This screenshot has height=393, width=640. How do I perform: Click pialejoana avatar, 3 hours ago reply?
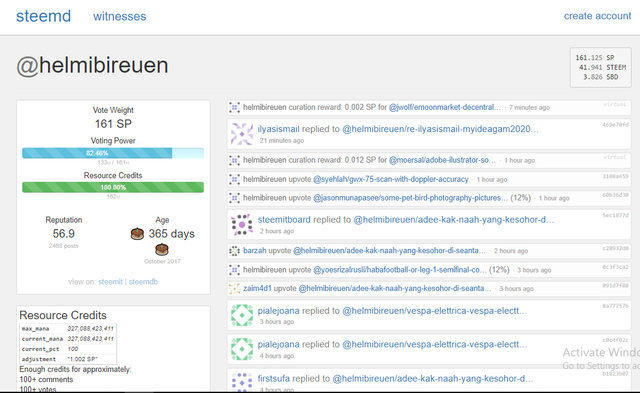click(242, 315)
